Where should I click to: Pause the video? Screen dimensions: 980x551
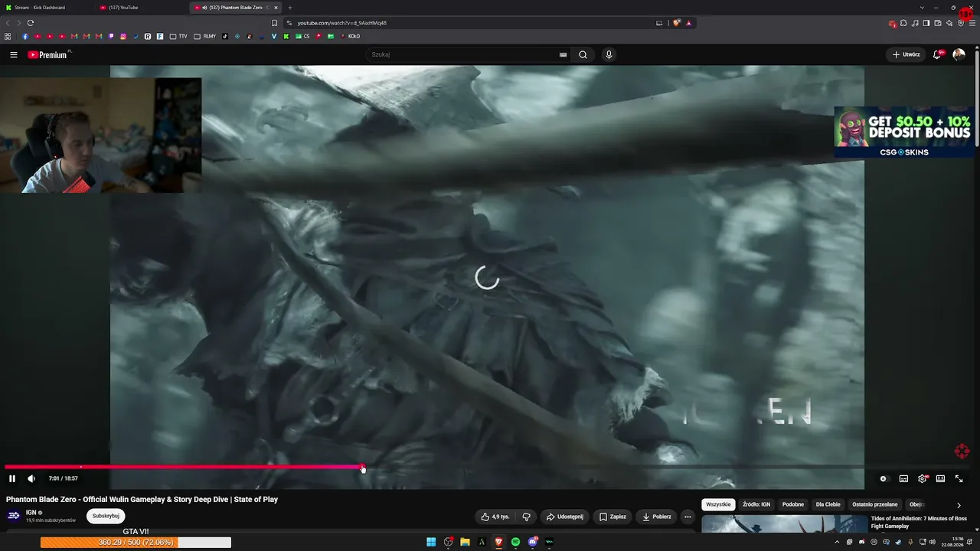tap(12, 479)
